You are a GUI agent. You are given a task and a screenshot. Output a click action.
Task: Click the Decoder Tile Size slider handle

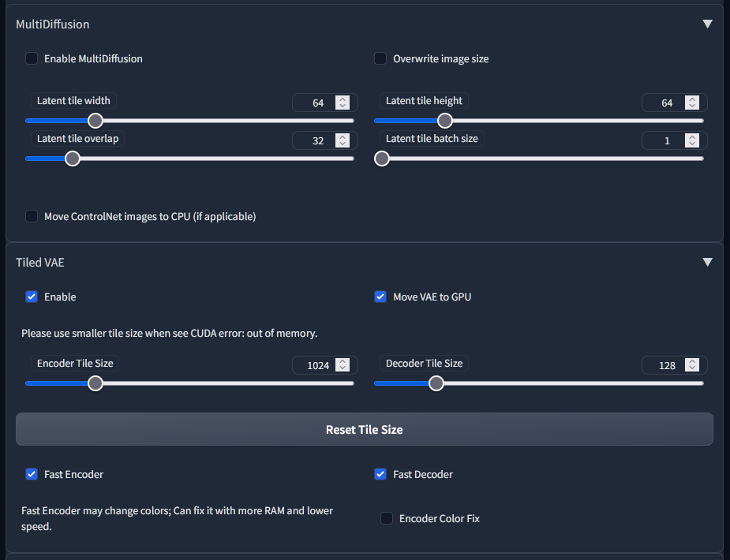pos(436,383)
